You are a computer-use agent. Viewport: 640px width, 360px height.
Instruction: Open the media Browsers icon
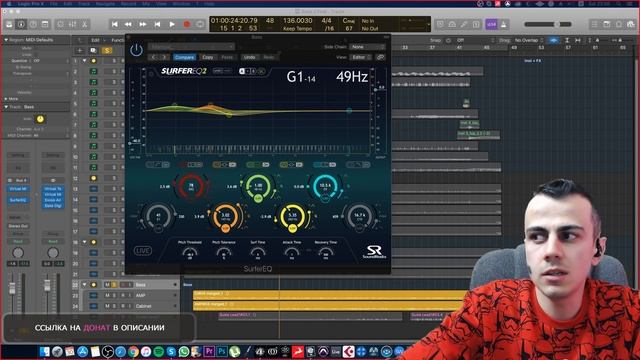click(x=631, y=24)
